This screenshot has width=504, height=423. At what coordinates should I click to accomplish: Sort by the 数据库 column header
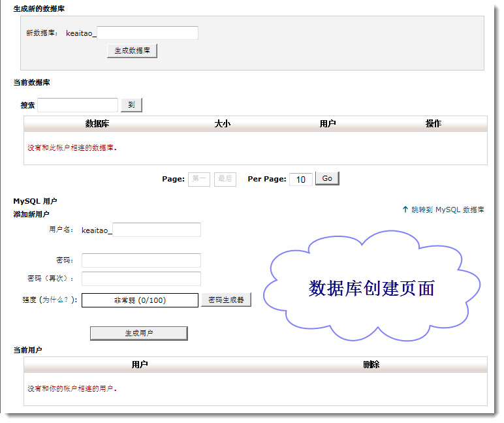pos(97,123)
